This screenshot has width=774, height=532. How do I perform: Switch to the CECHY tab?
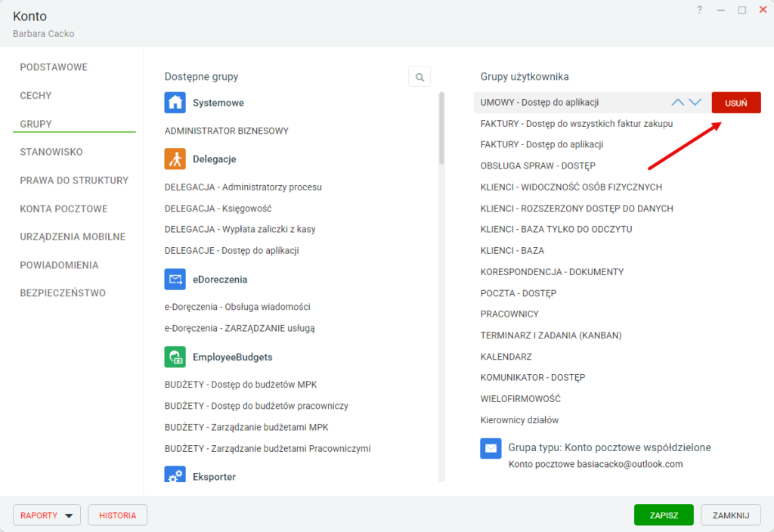(36, 96)
